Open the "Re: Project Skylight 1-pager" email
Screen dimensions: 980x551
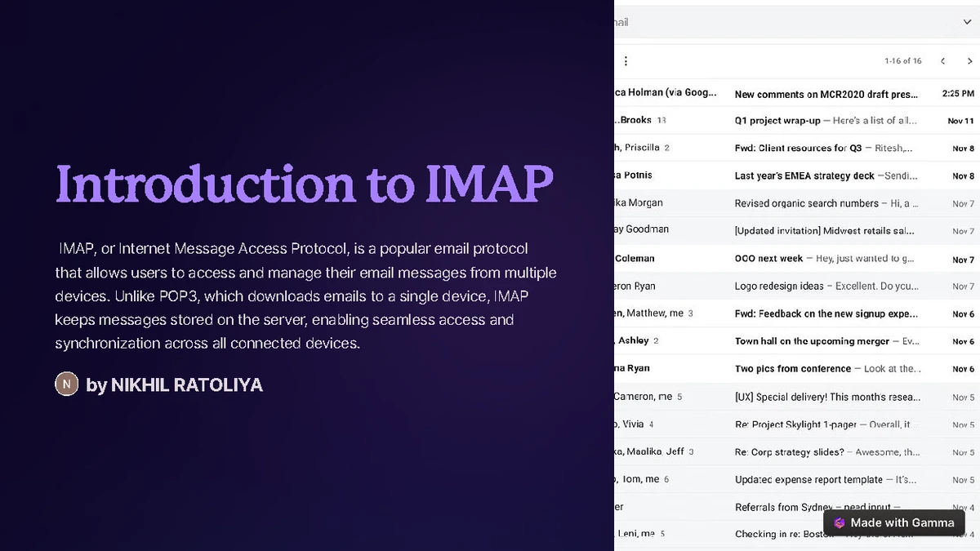click(796, 424)
